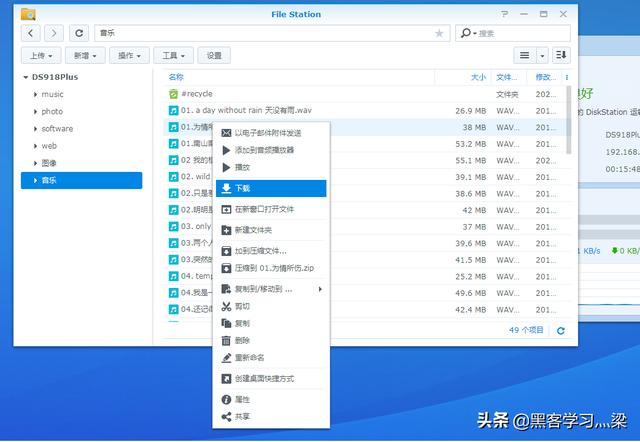The image size is (640, 442).
Task: Click the File Station folder icon in title bar
Action: tap(28, 14)
